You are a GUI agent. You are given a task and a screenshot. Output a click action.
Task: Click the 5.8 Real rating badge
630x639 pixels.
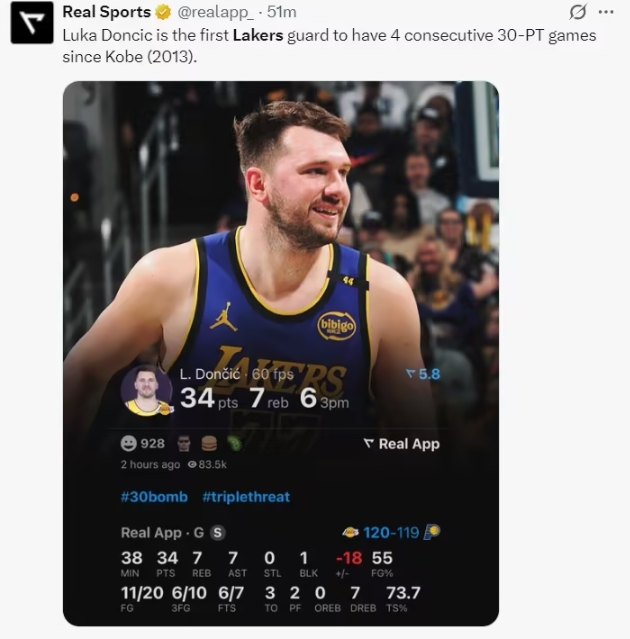pyautogui.click(x=423, y=374)
